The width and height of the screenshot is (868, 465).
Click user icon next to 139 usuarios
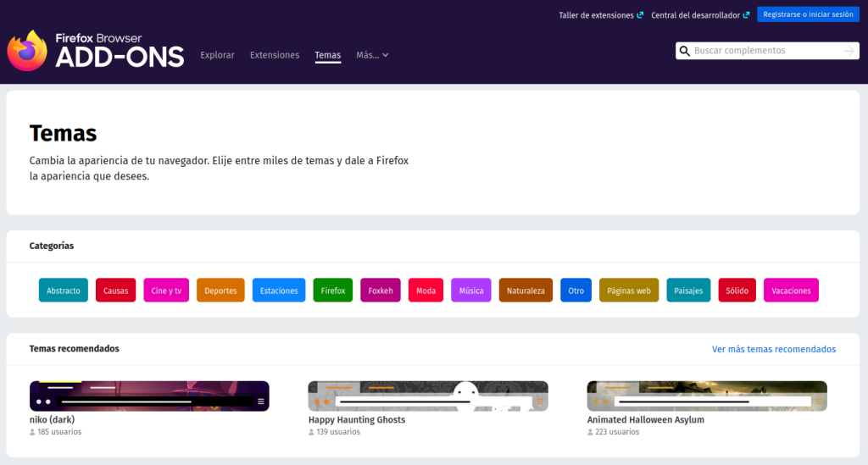(x=311, y=432)
